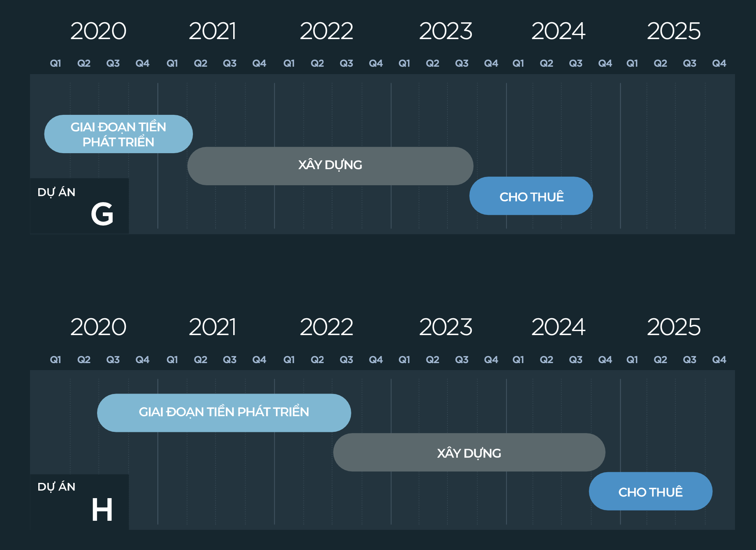The width and height of the screenshot is (756, 550).
Task: Click Q1 under 2020 in the top timeline
Action: pyautogui.click(x=56, y=63)
